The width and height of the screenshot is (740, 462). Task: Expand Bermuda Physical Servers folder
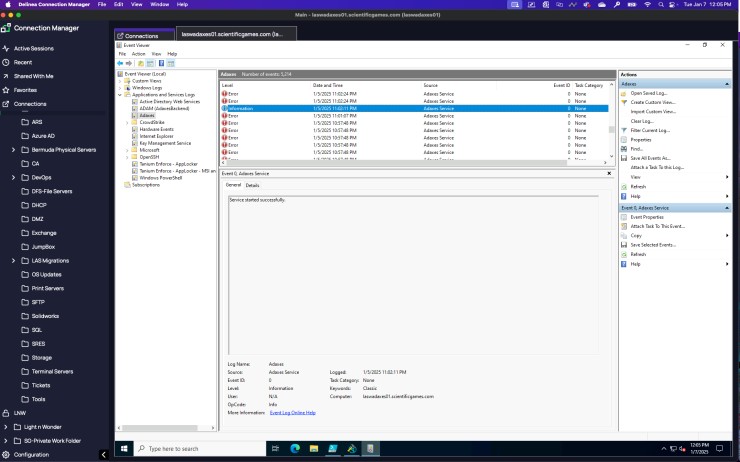(x=13, y=150)
